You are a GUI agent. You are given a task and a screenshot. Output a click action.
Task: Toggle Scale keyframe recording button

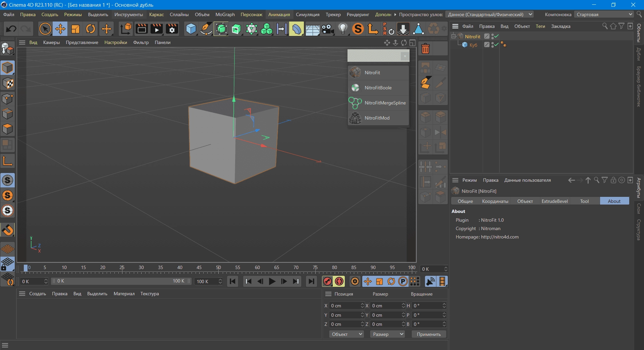(x=380, y=281)
